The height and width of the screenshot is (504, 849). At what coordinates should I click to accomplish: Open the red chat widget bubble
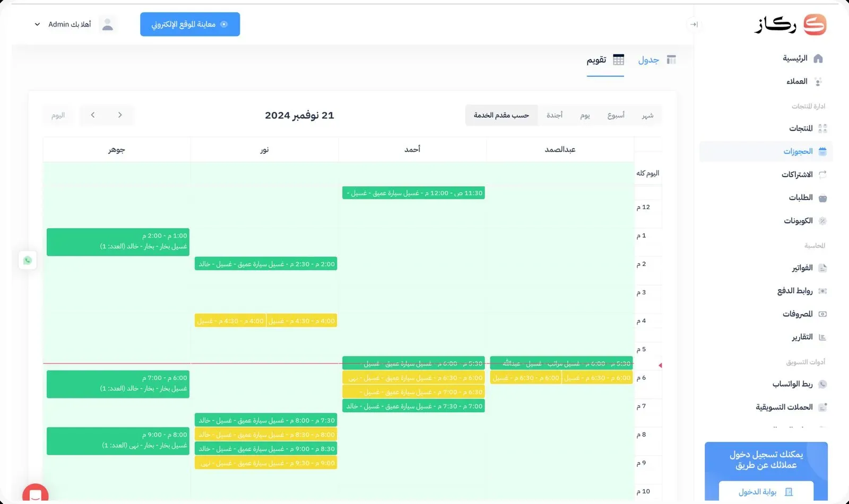[x=35, y=494]
